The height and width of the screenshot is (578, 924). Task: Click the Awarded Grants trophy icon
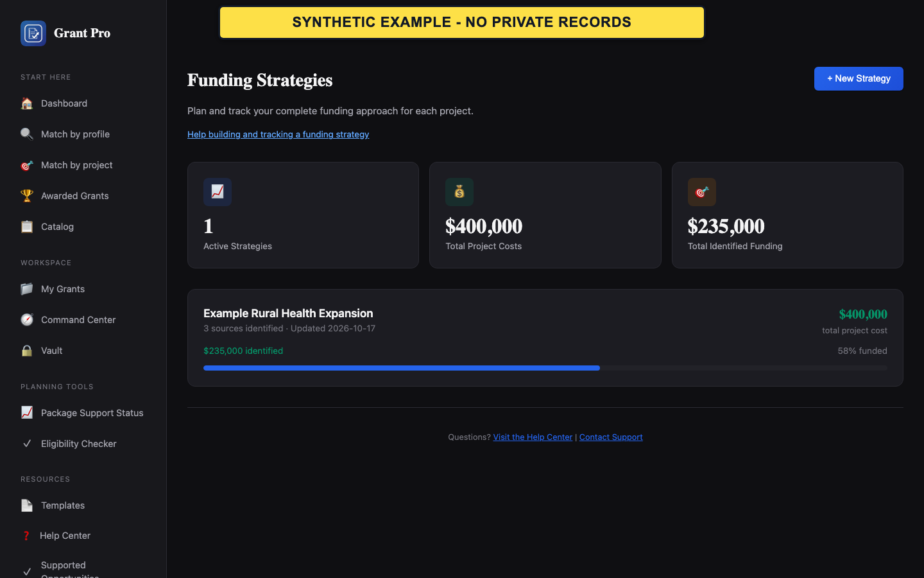27,196
